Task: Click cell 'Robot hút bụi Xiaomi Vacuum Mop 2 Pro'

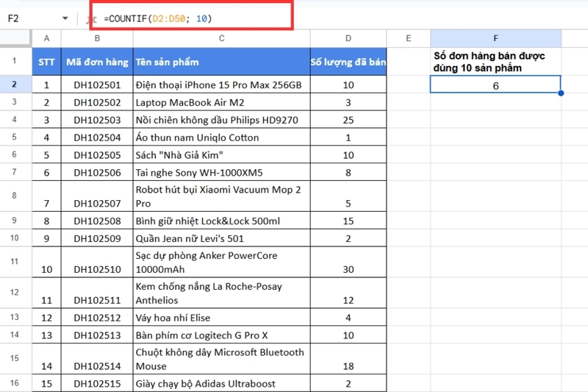Action: point(222,196)
